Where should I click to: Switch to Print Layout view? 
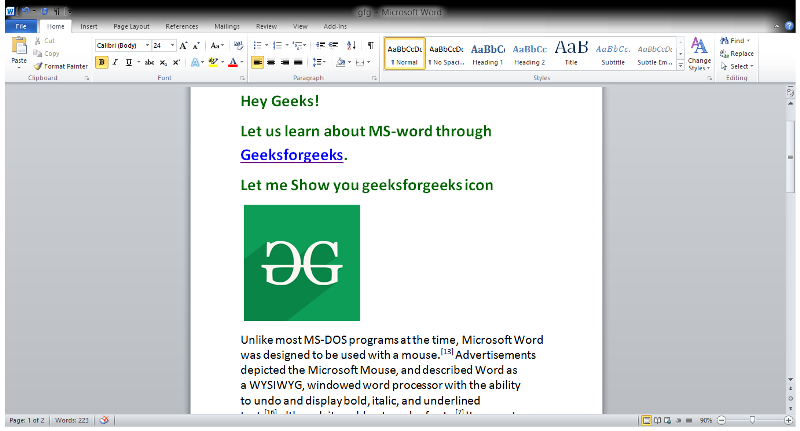(646, 420)
